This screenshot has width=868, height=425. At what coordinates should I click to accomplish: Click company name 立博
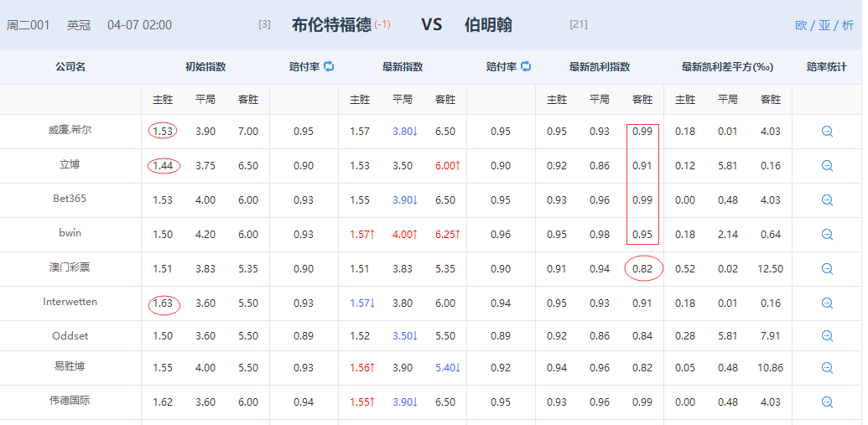click(x=70, y=164)
